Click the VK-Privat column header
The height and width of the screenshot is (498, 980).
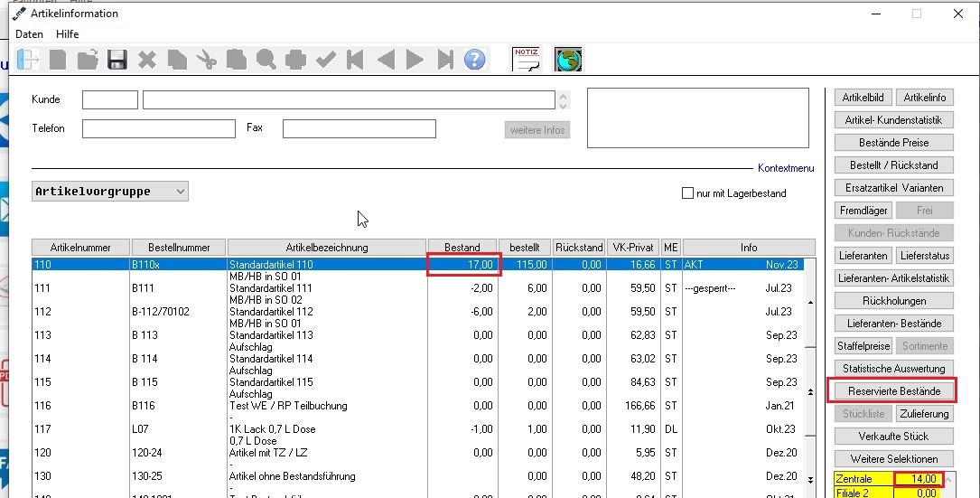(633, 248)
